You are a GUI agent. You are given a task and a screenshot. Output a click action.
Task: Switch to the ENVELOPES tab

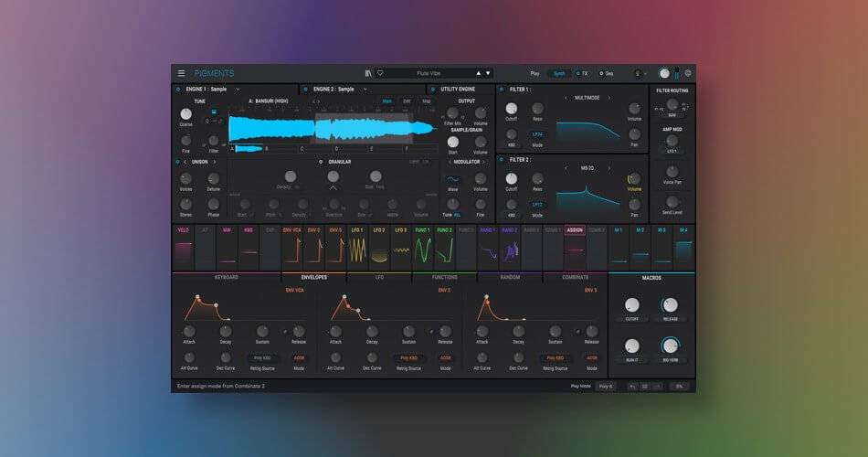314,277
